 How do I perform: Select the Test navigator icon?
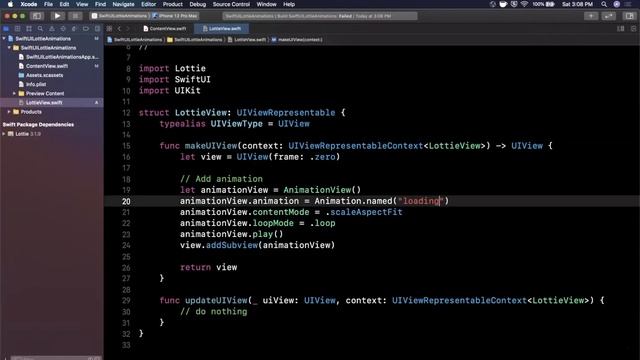(63, 29)
